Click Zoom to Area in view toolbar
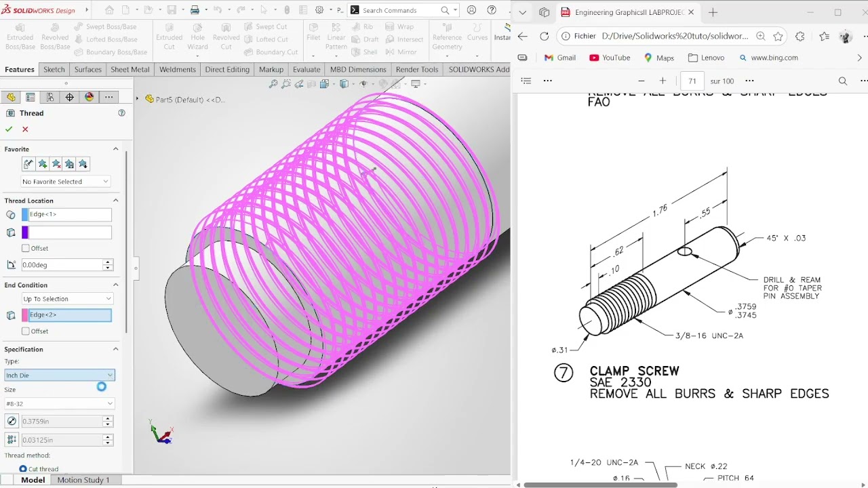Screen dimensions: 868x488 tap(286, 84)
